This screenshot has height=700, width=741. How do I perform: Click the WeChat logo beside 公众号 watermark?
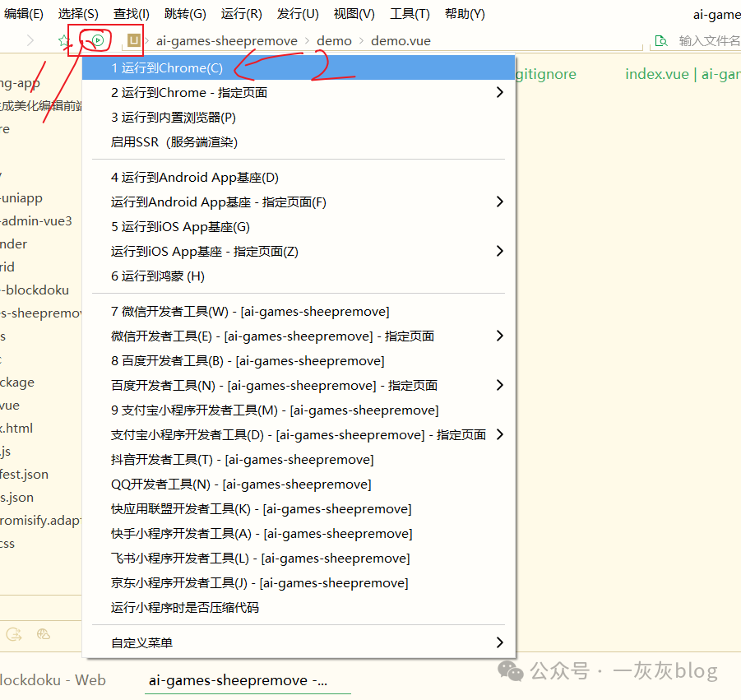pos(511,671)
